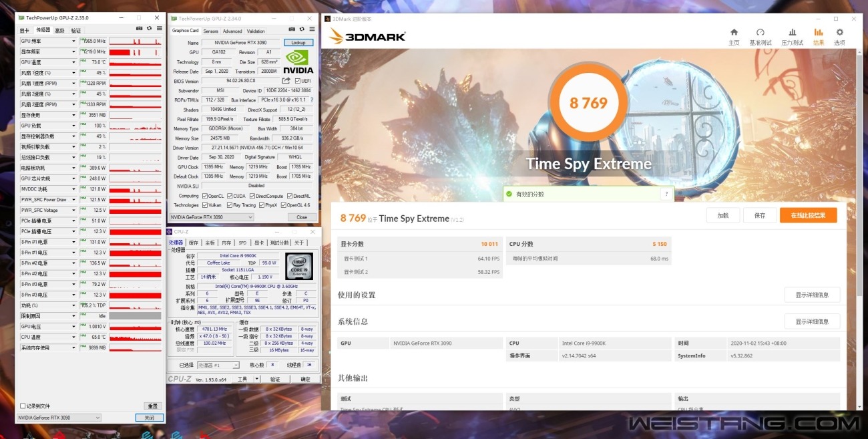Click the BIOS export share arrow icon
This screenshot has width=868, height=439.
point(286,81)
